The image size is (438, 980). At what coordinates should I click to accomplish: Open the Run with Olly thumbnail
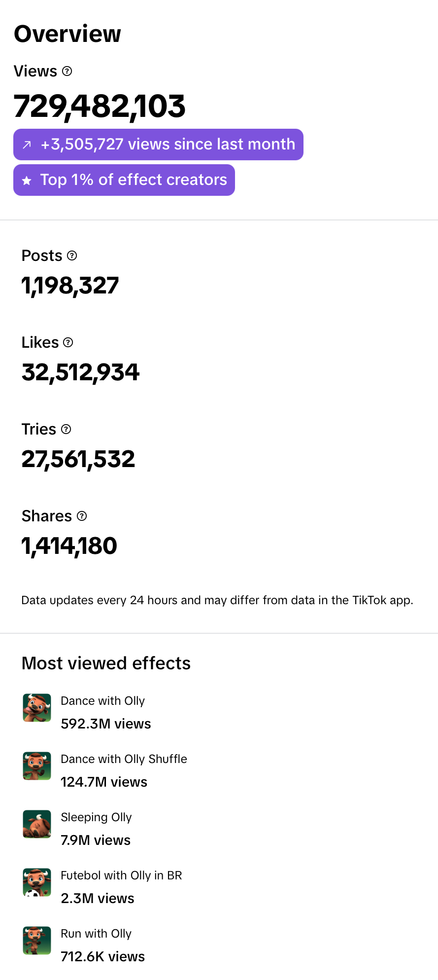pyautogui.click(x=37, y=941)
